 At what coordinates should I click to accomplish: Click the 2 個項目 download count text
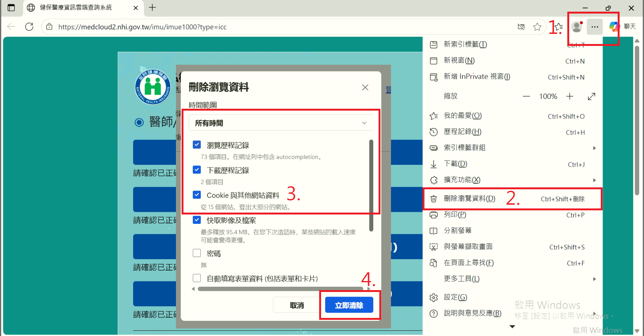(x=212, y=182)
